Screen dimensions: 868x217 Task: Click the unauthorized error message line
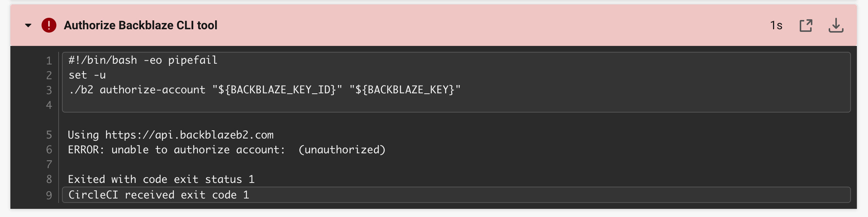pyautogui.click(x=226, y=150)
